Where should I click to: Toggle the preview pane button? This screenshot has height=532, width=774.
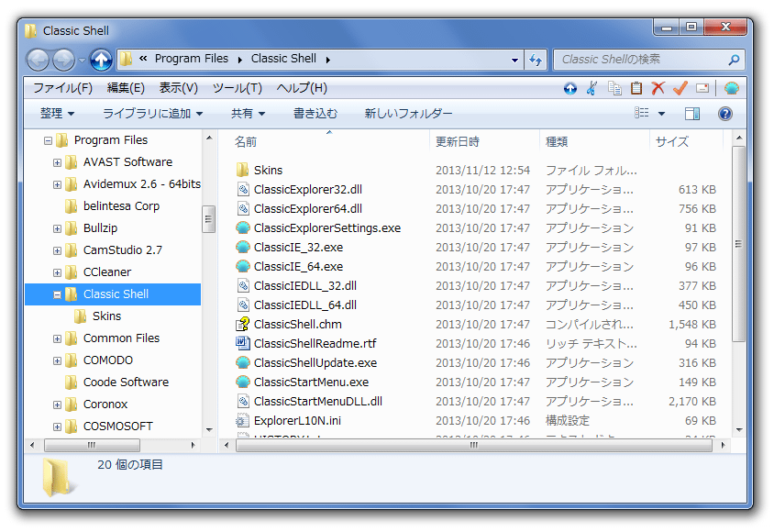(692, 114)
